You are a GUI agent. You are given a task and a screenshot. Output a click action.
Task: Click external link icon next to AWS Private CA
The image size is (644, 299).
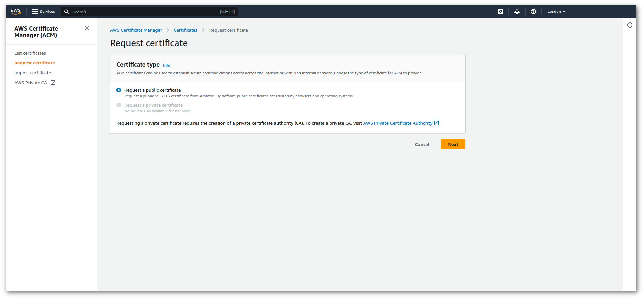tap(53, 83)
